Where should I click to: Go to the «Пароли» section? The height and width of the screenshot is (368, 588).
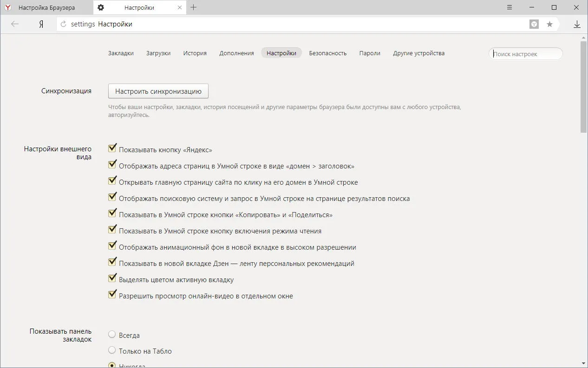(x=370, y=53)
